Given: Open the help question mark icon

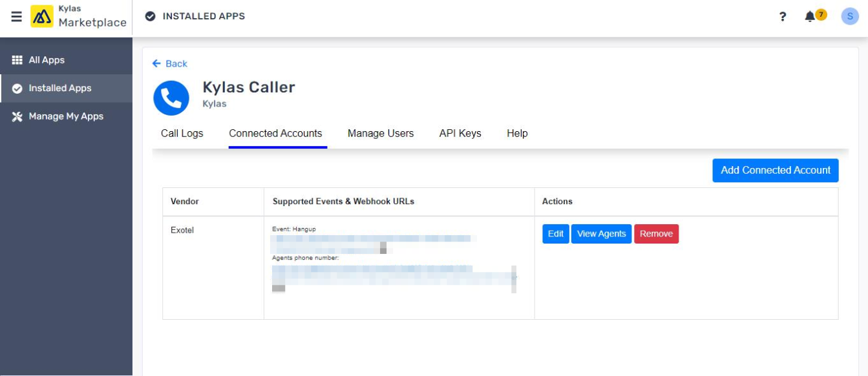Looking at the screenshot, I should click(x=783, y=17).
